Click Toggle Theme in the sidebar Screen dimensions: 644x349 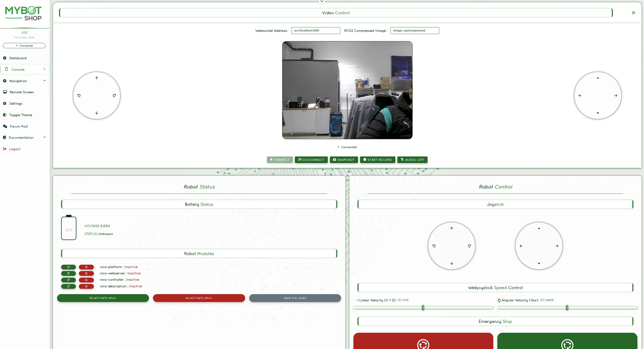21,115
